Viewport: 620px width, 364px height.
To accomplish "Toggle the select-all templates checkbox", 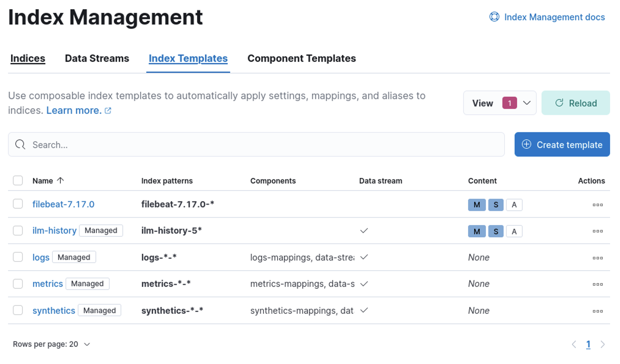I will coord(18,180).
